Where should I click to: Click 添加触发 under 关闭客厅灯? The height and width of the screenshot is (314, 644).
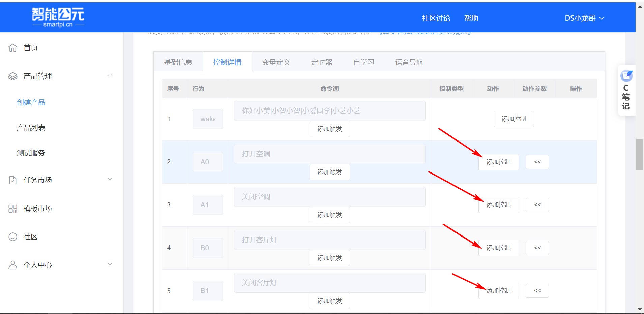(329, 301)
